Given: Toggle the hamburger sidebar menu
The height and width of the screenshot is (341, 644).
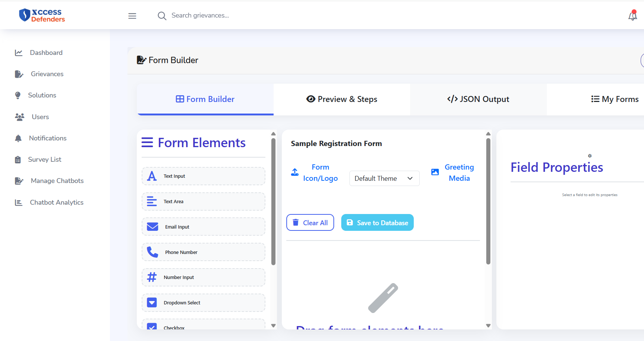Looking at the screenshot, I should tap(132, 16).
